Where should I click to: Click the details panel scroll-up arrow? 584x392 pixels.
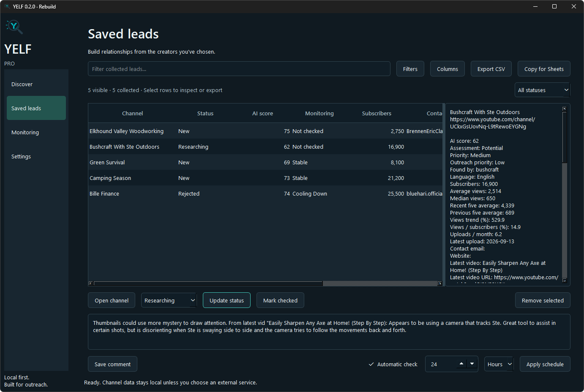point(564,109)
